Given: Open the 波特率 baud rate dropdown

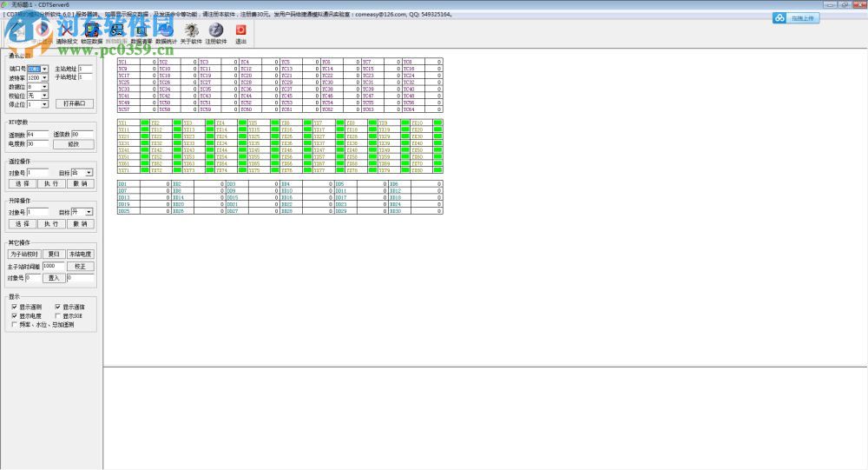Looking at the screenshot, I should coord(44,78).
